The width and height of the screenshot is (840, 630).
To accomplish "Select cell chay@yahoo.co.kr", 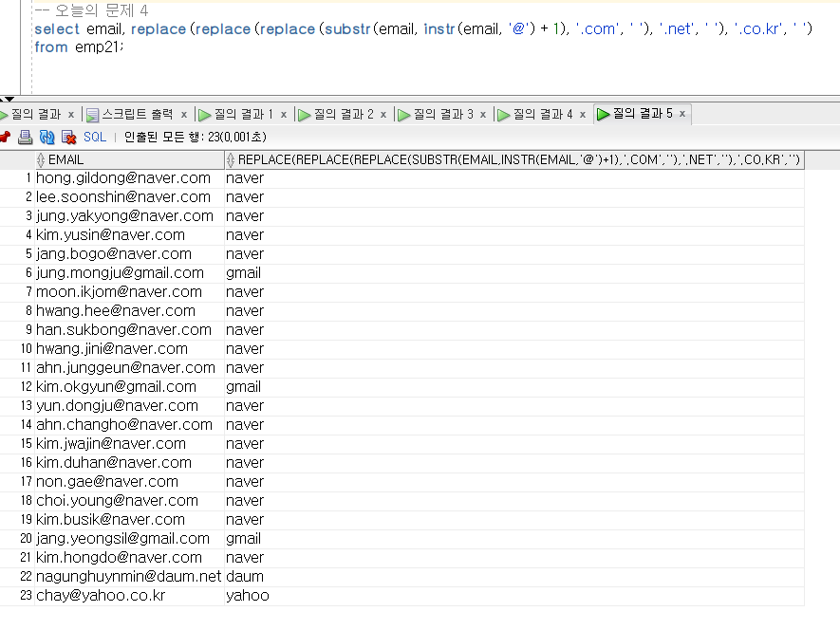I will tap(130, 596).
